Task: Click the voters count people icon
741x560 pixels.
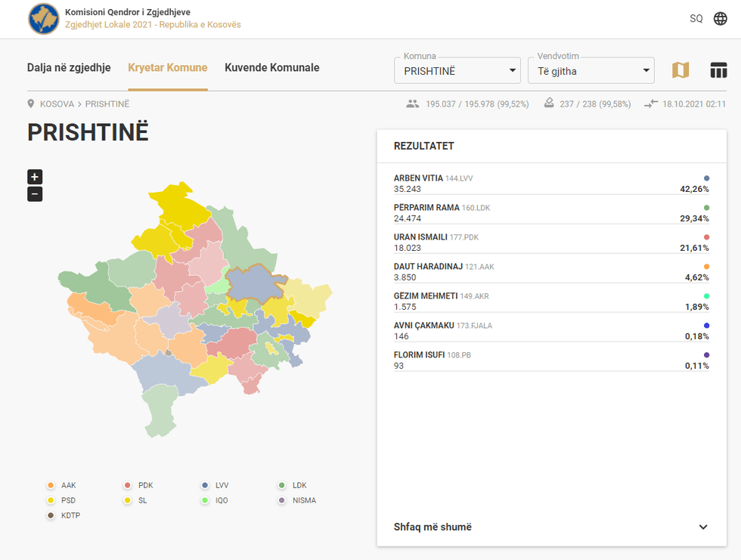Action: 412,104
